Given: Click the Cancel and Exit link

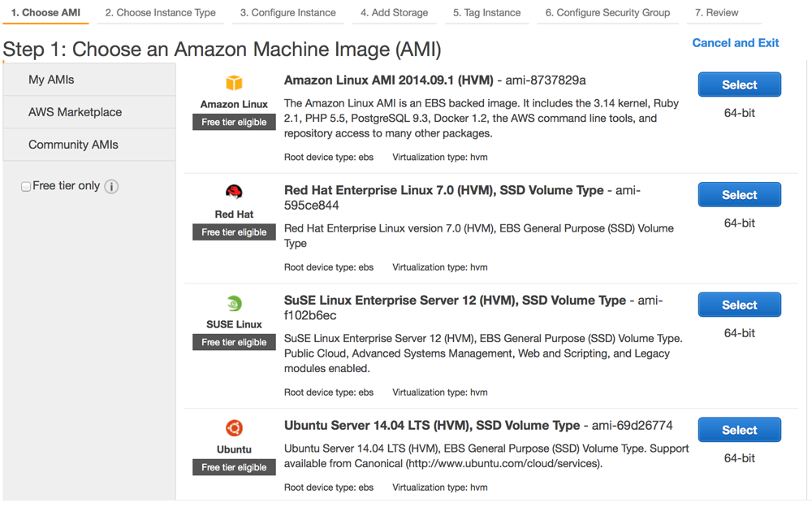Looking at the screenshot, I should pyautogui.click(x=735, y=43).
